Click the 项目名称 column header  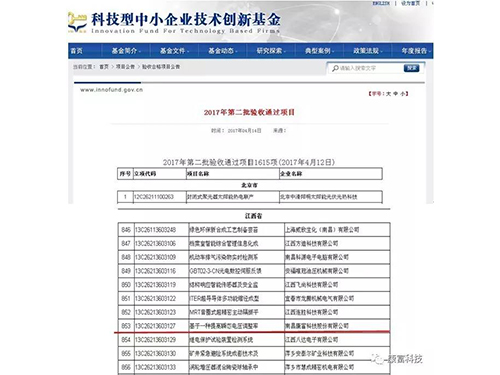coord(198,174)
